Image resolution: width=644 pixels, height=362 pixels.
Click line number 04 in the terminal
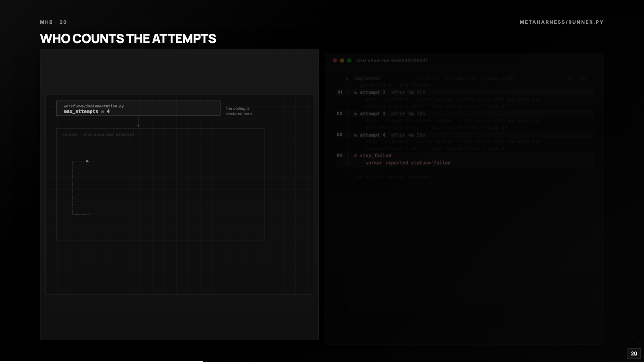[339, 155]
